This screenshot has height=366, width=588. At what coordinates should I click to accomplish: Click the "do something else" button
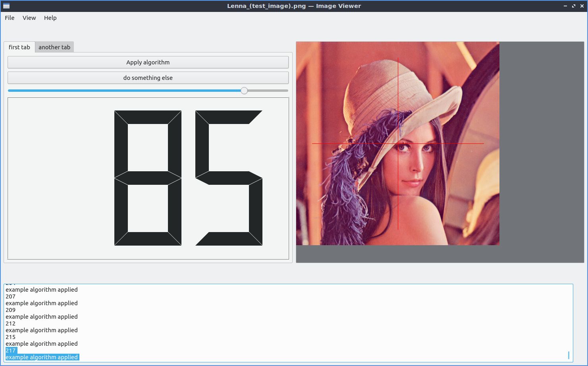tap(148, 78)
